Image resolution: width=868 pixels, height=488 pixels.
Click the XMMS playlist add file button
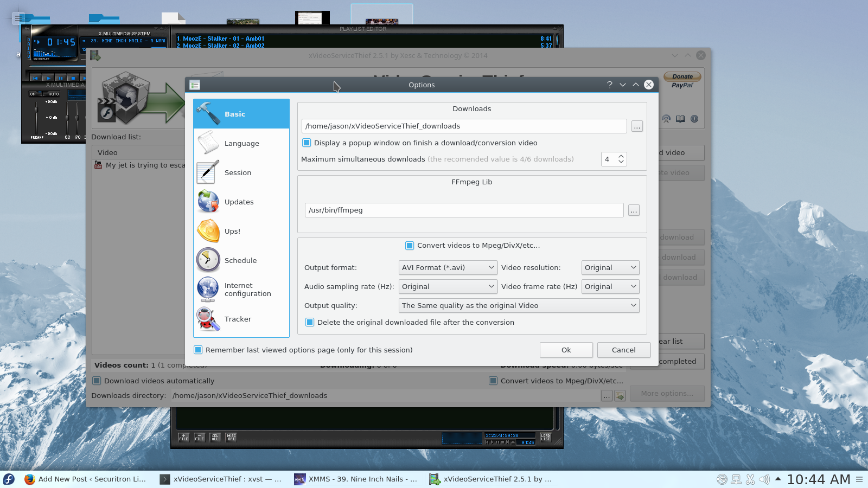pyautogui.click(x=184, y=437)
